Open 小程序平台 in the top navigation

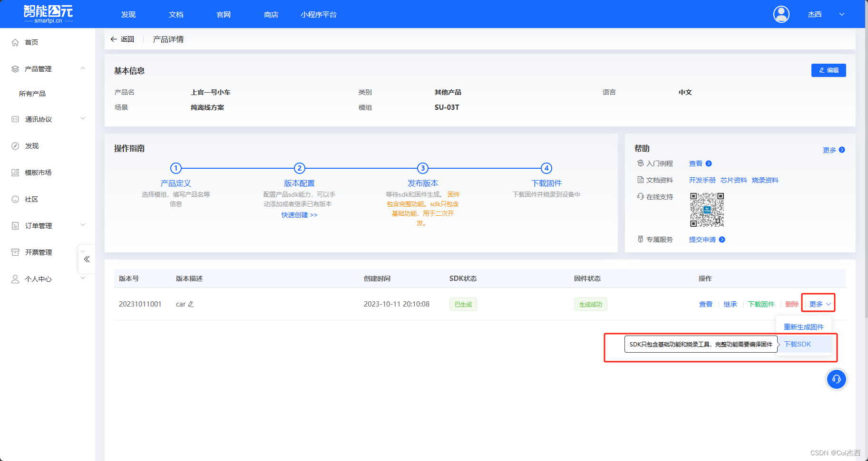coord(319,15)
